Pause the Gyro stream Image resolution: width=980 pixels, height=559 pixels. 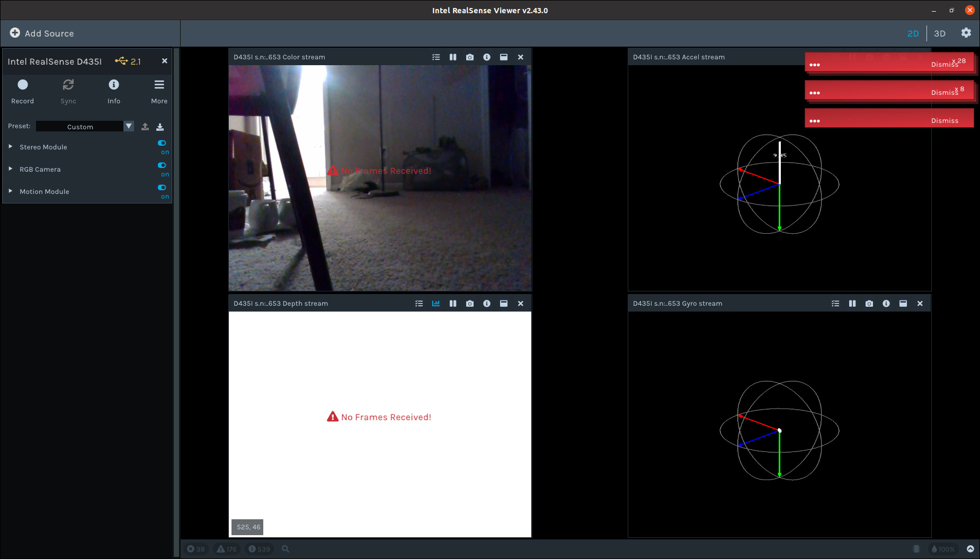pyautogui.click(x=852, y=304)
